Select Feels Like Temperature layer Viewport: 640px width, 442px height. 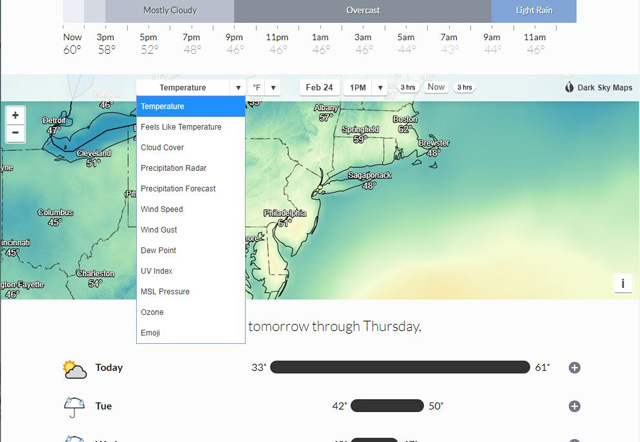pos(191,127)
